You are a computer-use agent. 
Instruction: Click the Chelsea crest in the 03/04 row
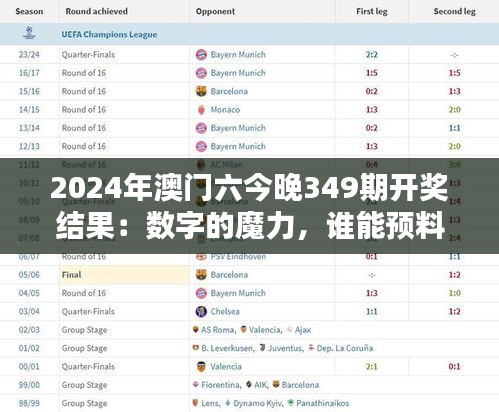(x=201, y=311)
